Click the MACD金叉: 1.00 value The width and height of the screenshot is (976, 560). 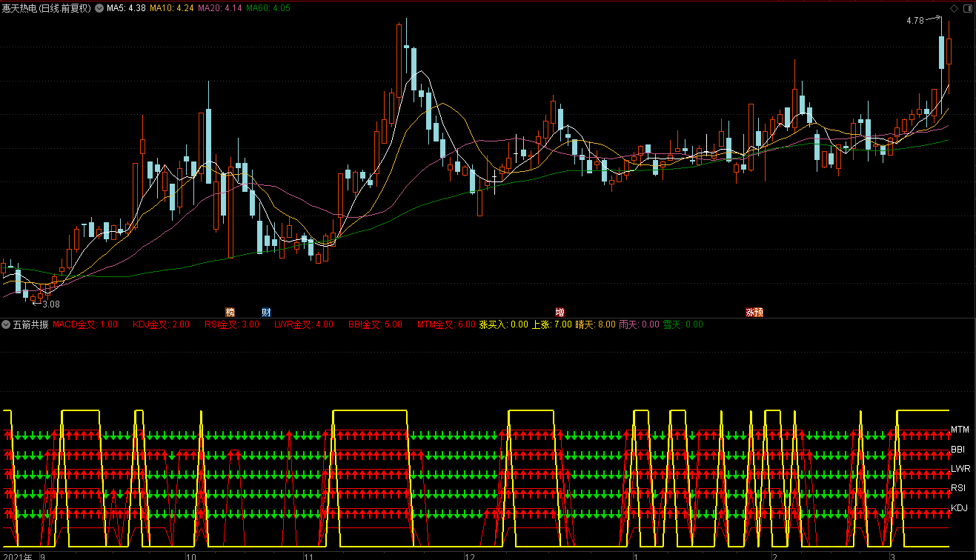(85, 324)
